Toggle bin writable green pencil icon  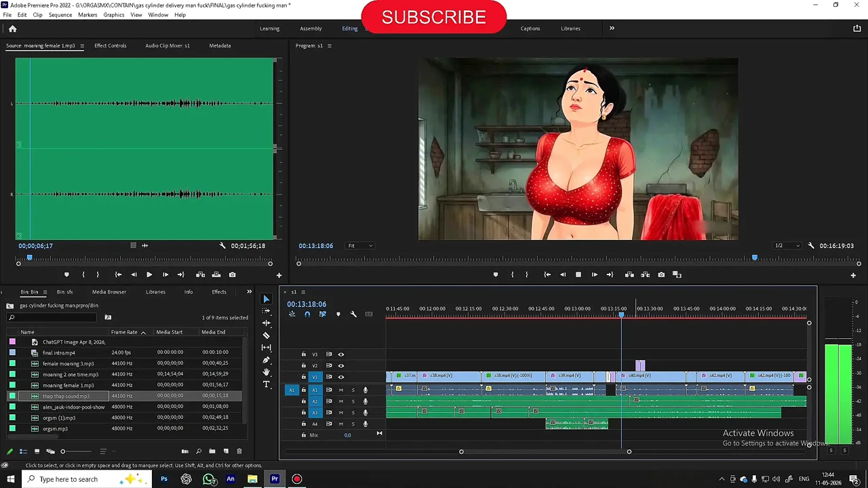(9, 451)
